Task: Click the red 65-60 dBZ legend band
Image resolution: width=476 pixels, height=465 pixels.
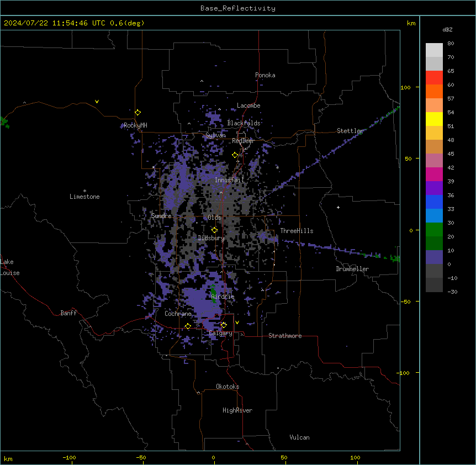Action: (434, 78)
